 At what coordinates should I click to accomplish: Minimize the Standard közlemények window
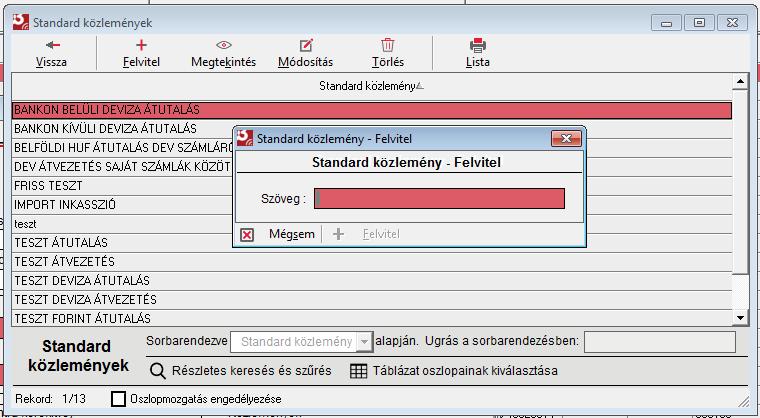(x=666, y=23)
